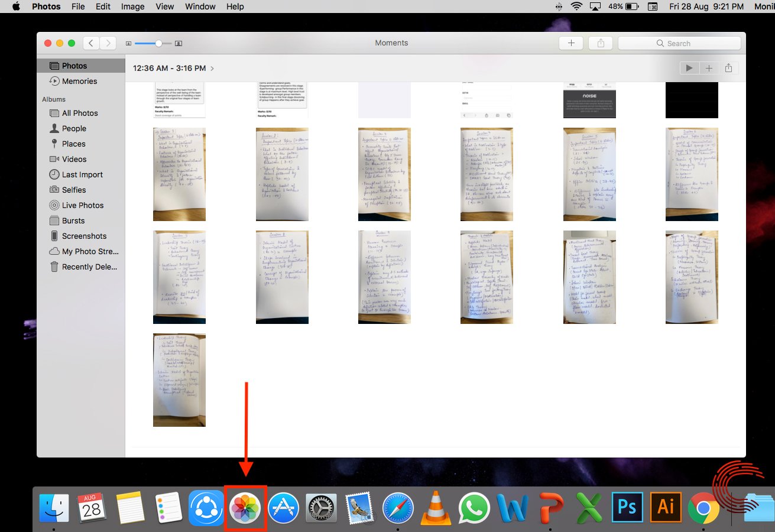Image resolution: width=775 pixels, height=532 pixels.
Task: Open the Photos app in the Dock
Action: pos(245,508)
